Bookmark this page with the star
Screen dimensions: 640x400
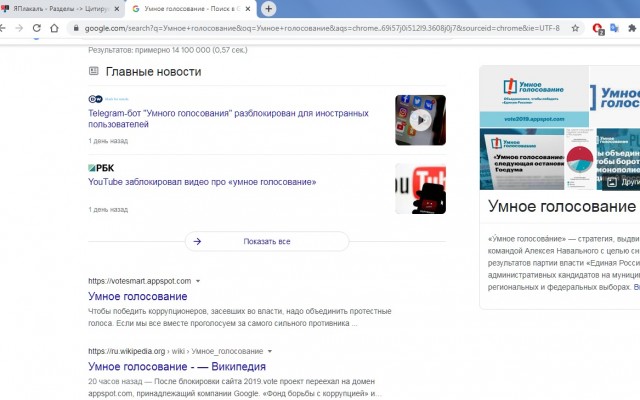pos(575,28)
